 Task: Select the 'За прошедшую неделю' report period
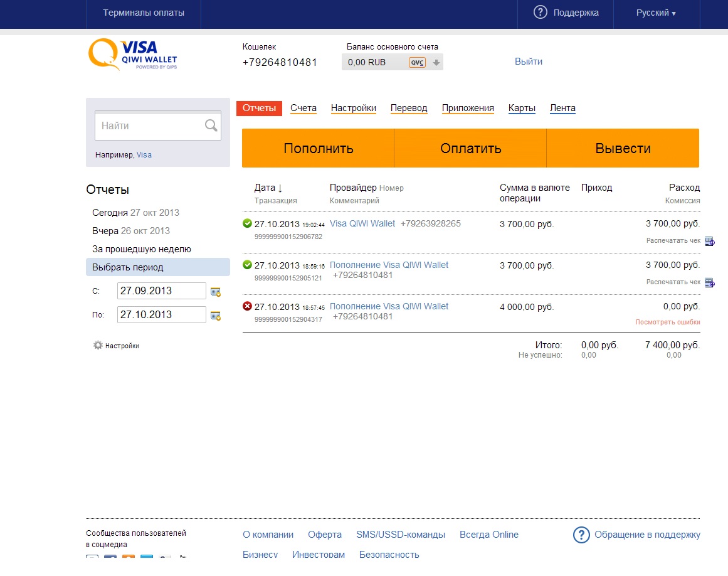pyautogui.click(x=142, y=249)
